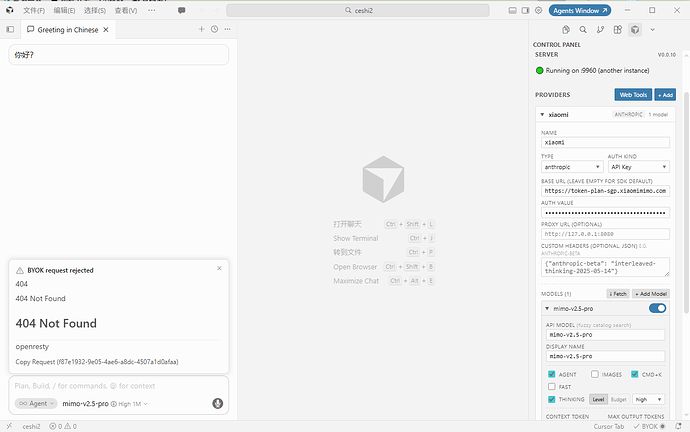Go forward with the navigation arrow
The image size is (690, 432).
(216, 11)
